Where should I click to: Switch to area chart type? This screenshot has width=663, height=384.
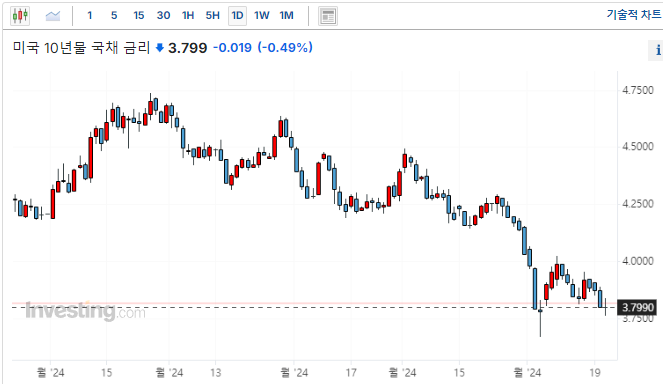(53, 16)
